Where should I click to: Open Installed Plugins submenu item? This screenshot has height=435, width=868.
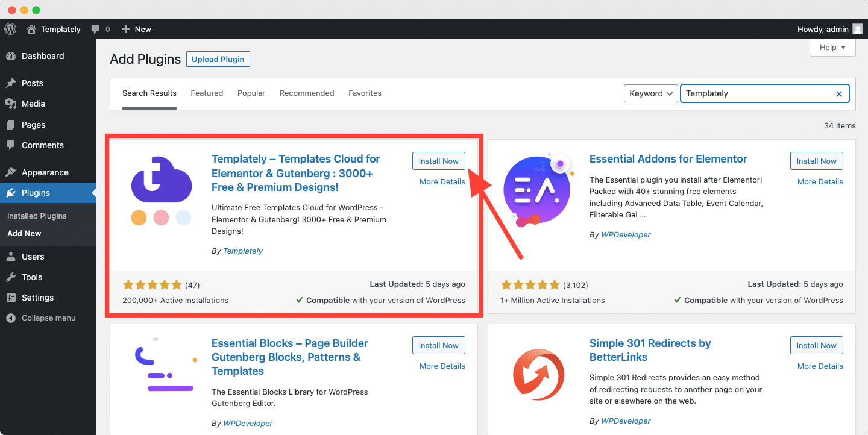click(x=37, y=216)
